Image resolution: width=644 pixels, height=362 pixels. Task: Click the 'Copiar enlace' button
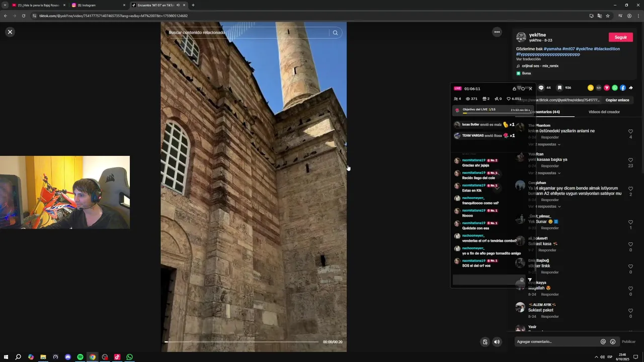617,100
